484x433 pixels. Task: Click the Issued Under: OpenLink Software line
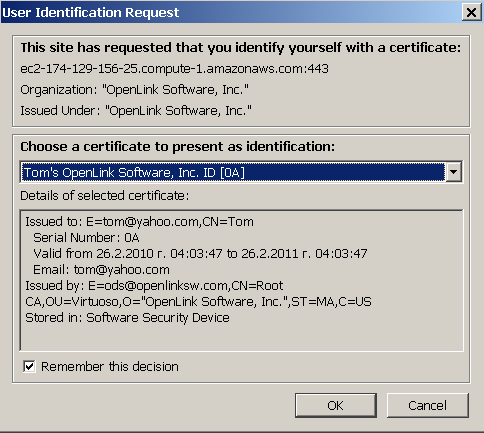(136, 110)
